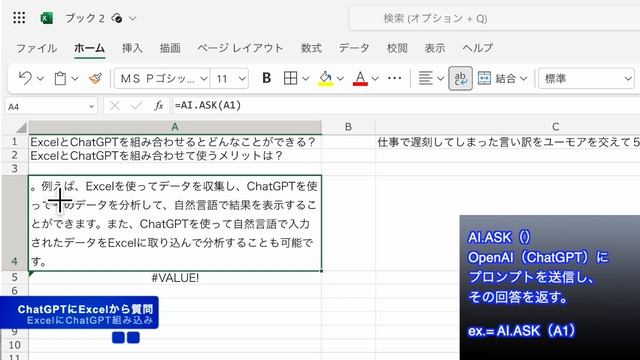640x360 pixels.
Task: Expand the Name Box dropdown arrow
Action: 91,107
